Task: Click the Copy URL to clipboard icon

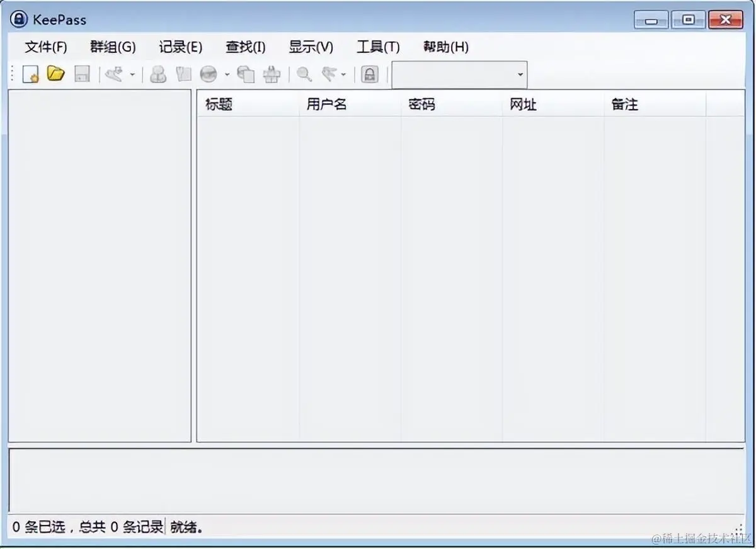Action: (x=246, y=74)
